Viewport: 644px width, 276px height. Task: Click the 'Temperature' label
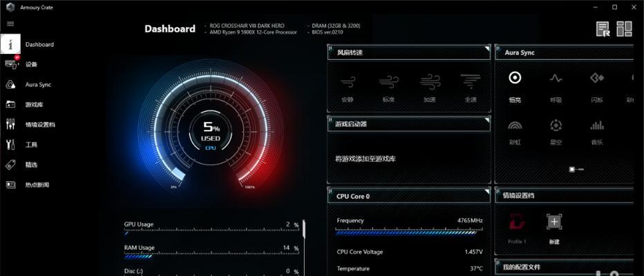(x=353, y=268)
